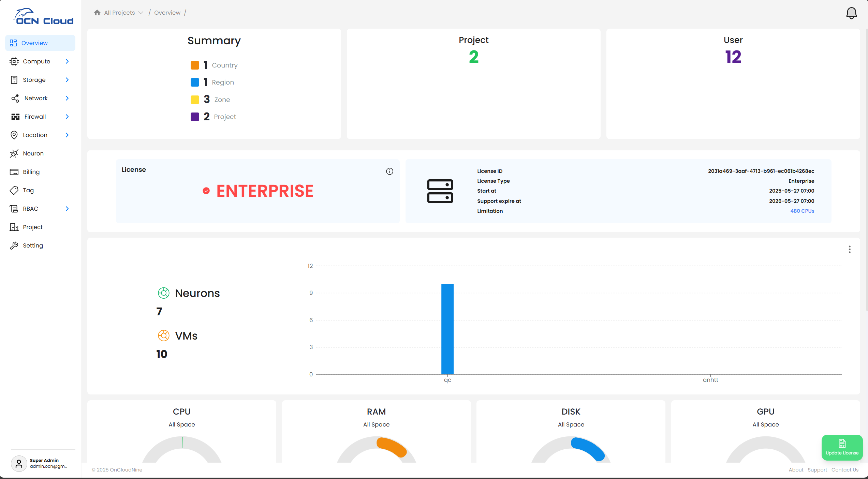The height and width of the screenshot is (479, 868).
Task: Click the Setting wrench icon
Action: pyautogui.click(x=14, y=245)
